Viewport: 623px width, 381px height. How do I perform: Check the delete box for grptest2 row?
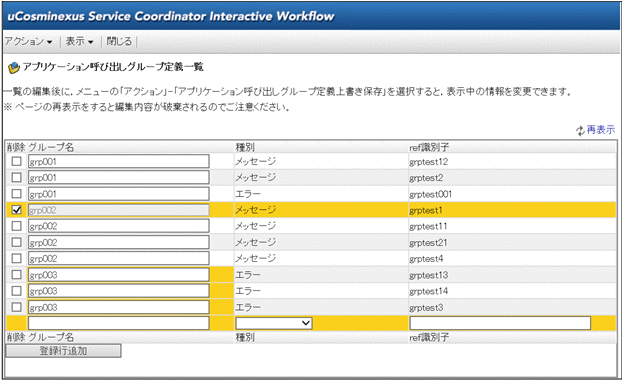16,178
